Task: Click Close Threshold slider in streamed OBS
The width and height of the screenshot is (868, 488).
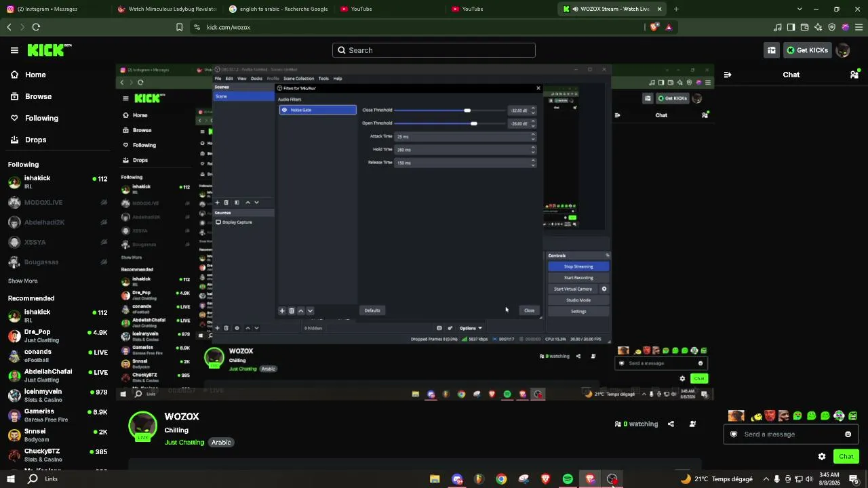Action: pos(450,110)
